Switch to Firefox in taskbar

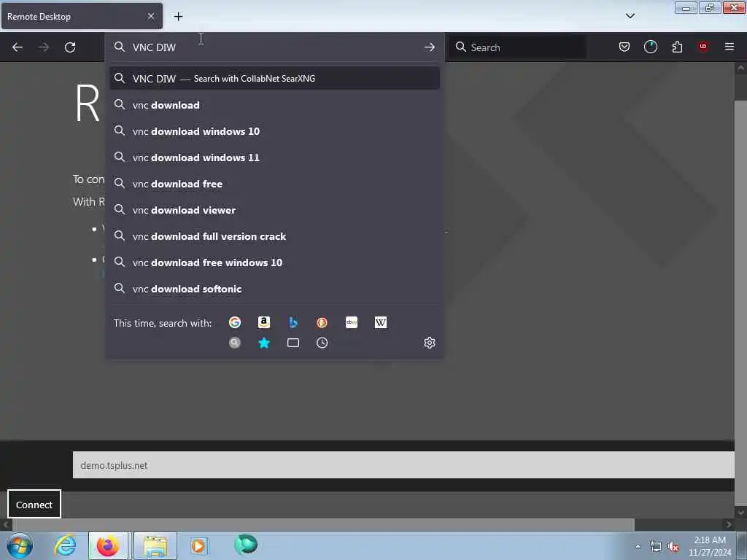[108, 545]
